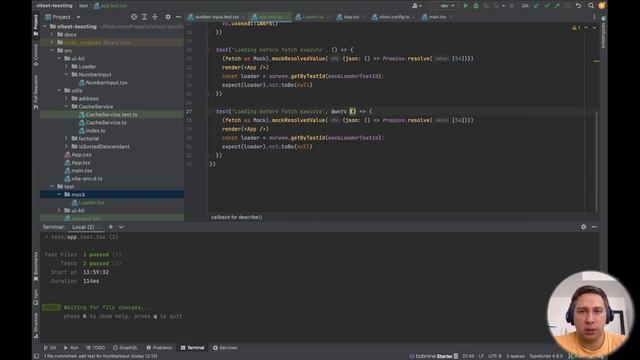Collapse the NumberInput folder
This screenshot has width=640, height=360.
coord(67,75)
